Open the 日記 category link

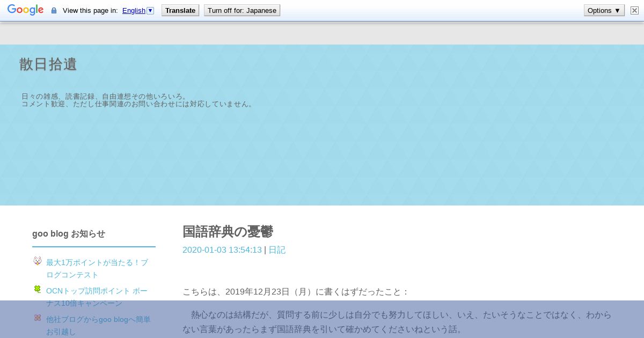pyautogui.click(x=277, y=250)
